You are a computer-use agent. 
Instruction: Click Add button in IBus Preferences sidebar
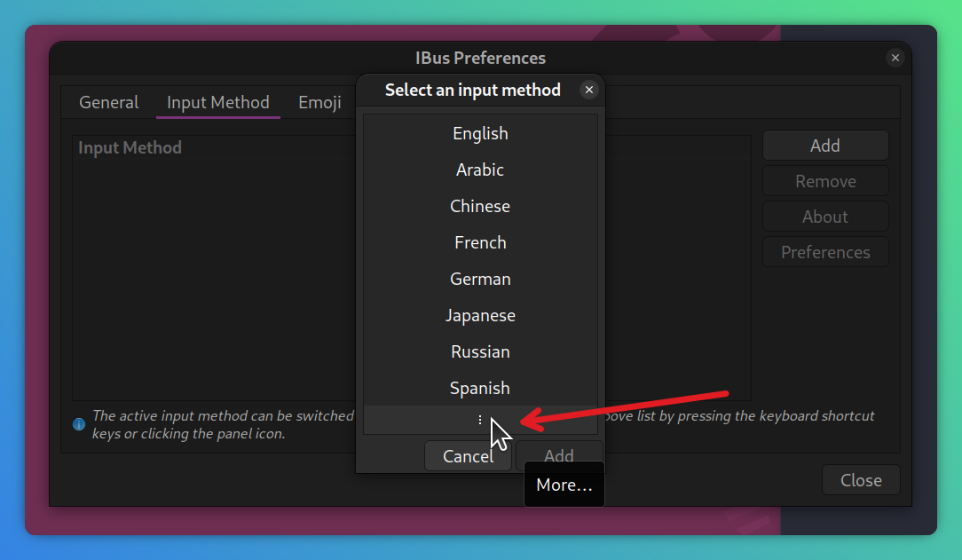[x=825, y=146]
